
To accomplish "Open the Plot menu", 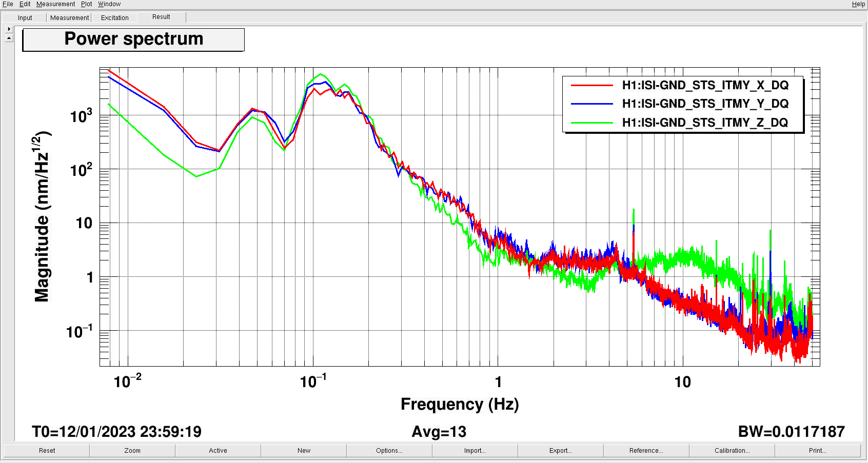I will coord(86,4).
